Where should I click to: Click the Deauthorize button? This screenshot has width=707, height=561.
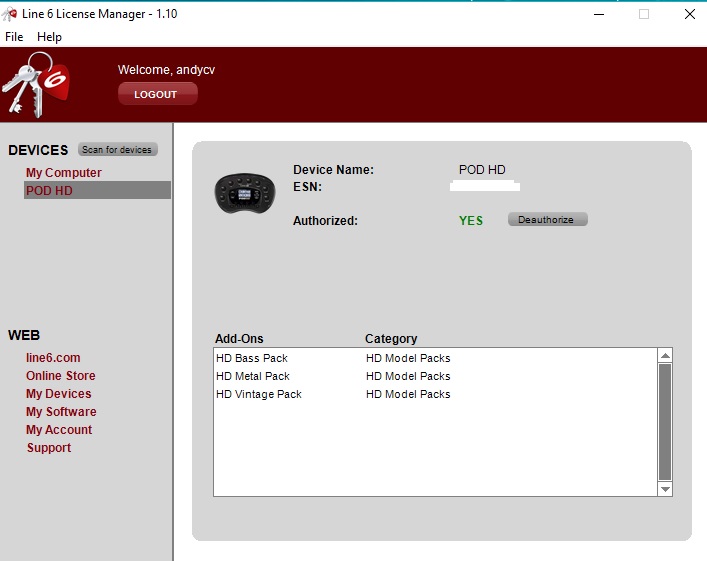(x=547, y=220)
